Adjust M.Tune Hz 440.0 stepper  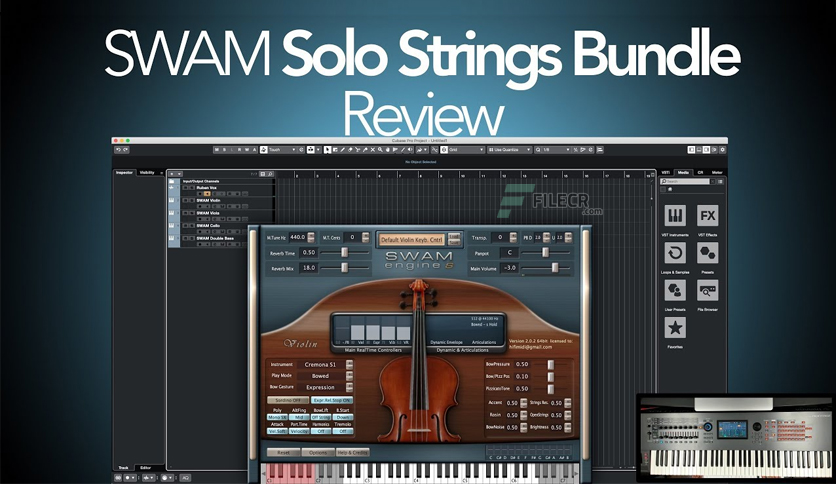pyautogui.click(x=311, y=237)
